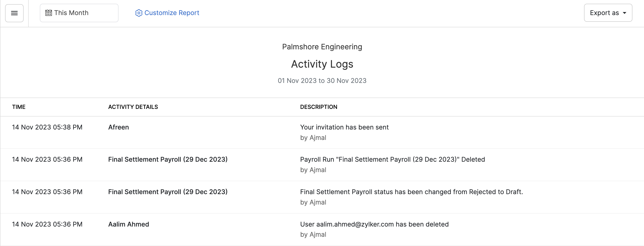Open the Aalim Ahmed activity entry
The image size is (644, 246).
(128, 224)
